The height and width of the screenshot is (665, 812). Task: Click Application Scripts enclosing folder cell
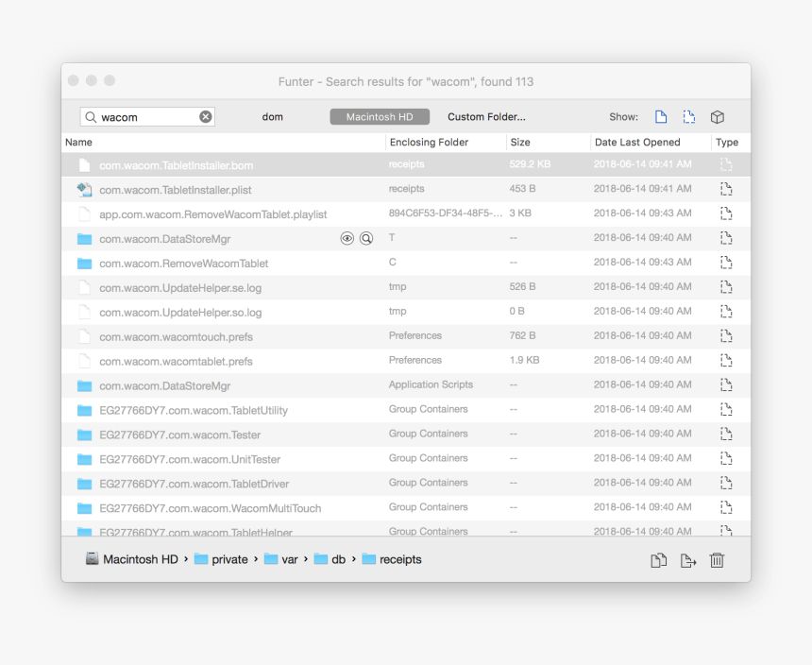(431, 384)
